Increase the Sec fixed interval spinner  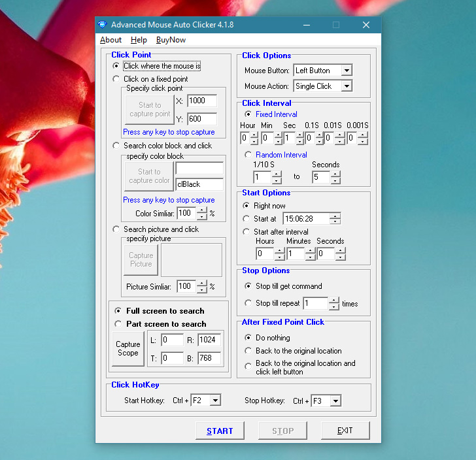pos(299,135)
